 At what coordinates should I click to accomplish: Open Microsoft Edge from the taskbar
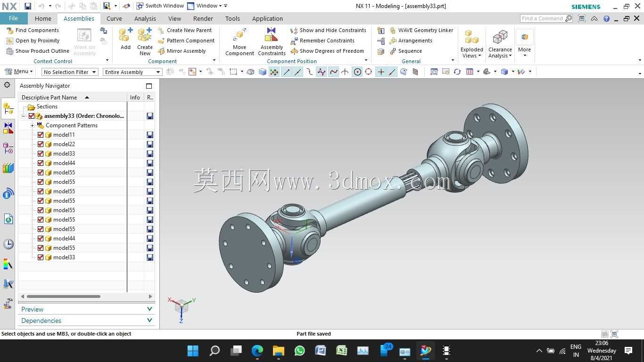pos(257,351)
